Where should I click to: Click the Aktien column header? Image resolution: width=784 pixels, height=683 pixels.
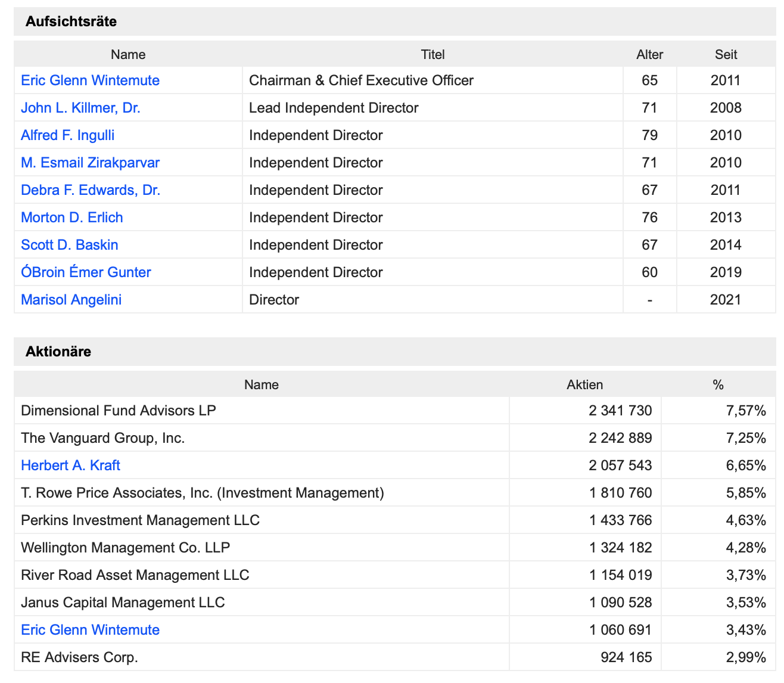(x=584, y=384)
